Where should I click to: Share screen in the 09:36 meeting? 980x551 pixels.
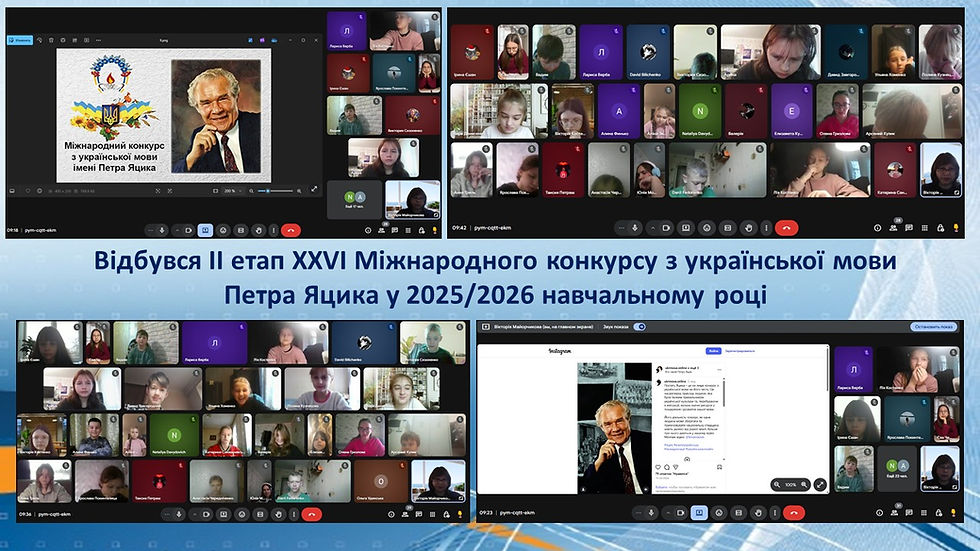(x=224, y=514)
